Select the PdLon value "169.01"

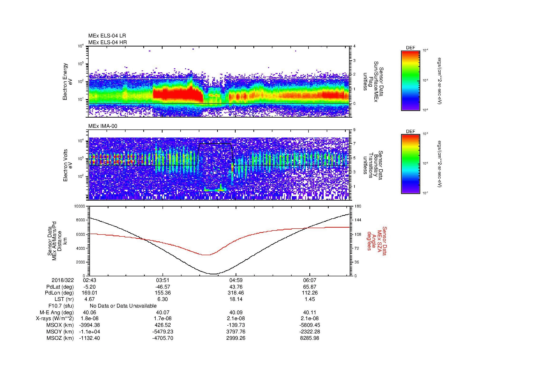pos(89,293)
